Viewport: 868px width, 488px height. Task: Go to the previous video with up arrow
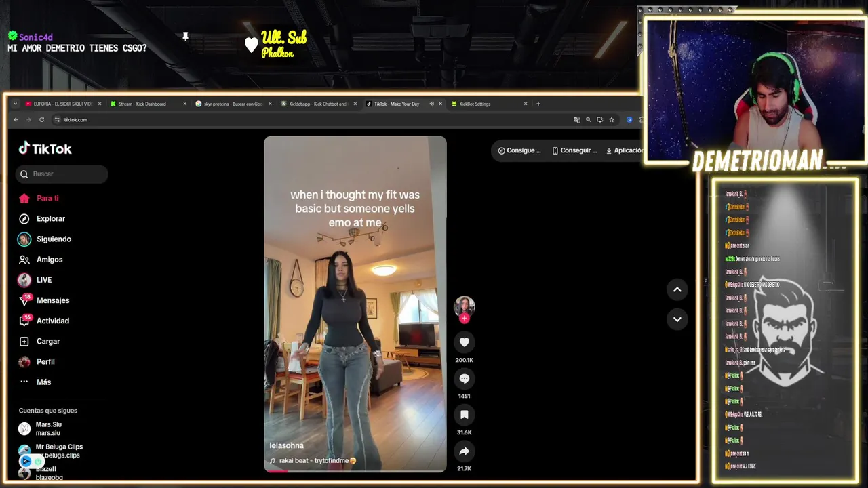(677, 289)
